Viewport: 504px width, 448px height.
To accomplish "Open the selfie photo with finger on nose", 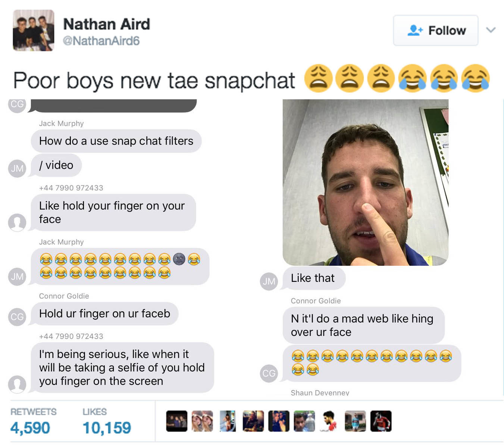I will (366, 182).
